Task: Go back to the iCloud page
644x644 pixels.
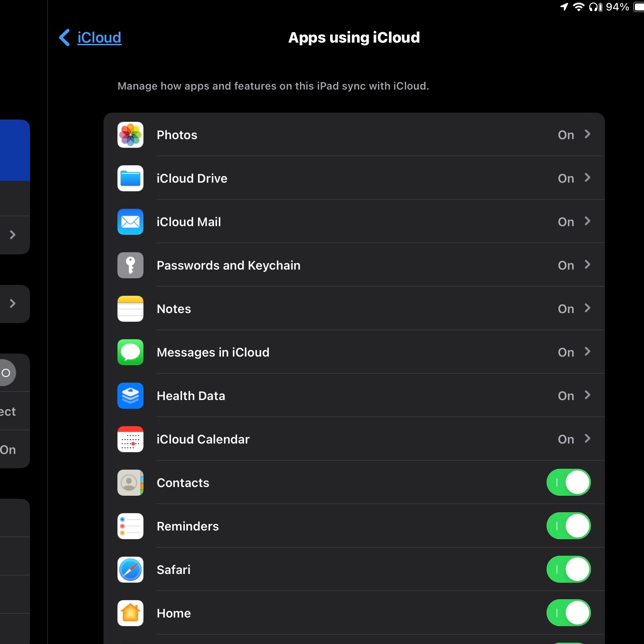Action: (89, 37)
